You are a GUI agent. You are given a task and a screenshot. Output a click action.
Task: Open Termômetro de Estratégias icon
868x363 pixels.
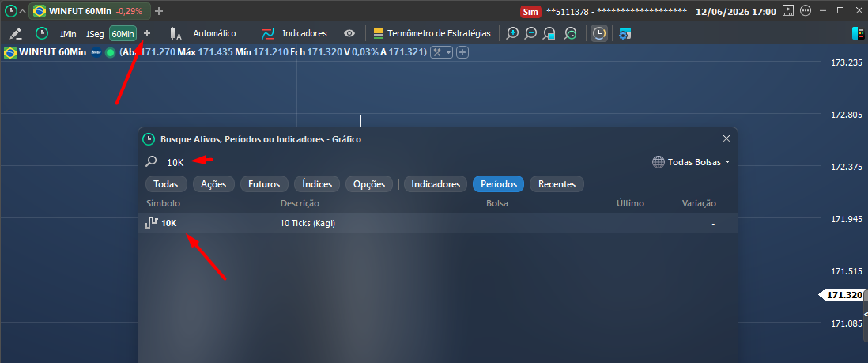[379, 33]
